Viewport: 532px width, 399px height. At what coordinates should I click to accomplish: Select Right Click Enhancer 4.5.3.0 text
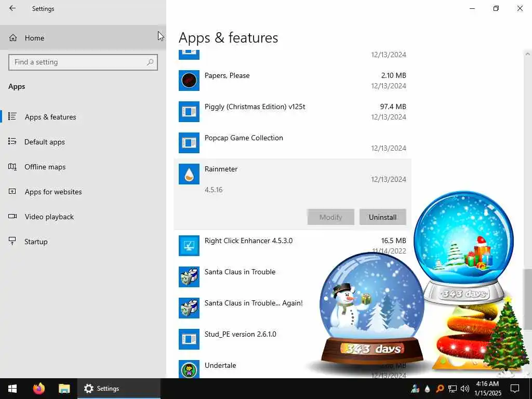pyautogui.click(x=248, y=241)
